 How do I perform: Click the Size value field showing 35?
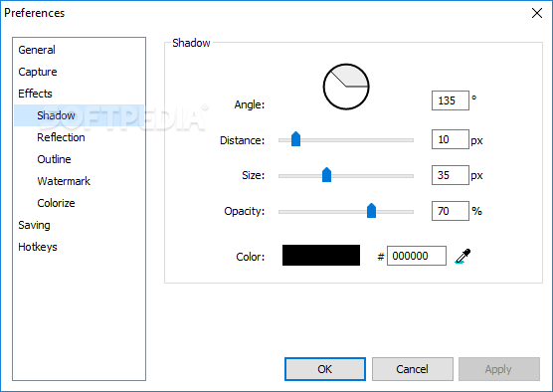(451, 175)
